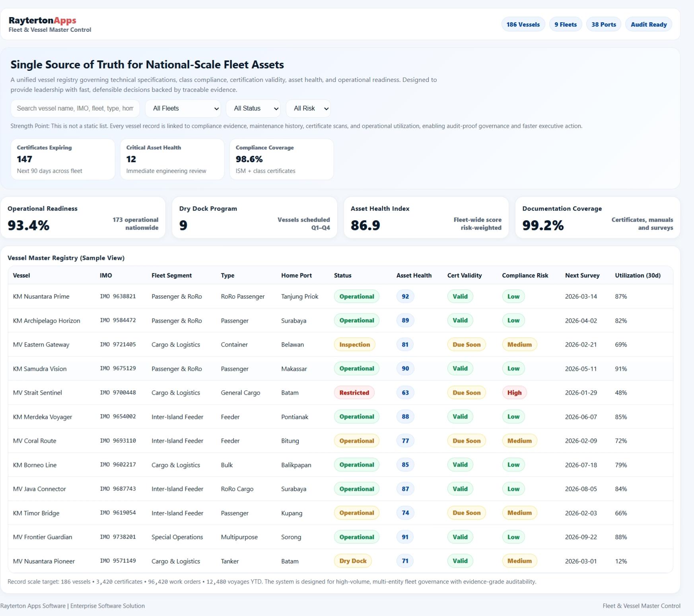
Task: Select the Critical Asset Health metric card
Action: point(172,159)
